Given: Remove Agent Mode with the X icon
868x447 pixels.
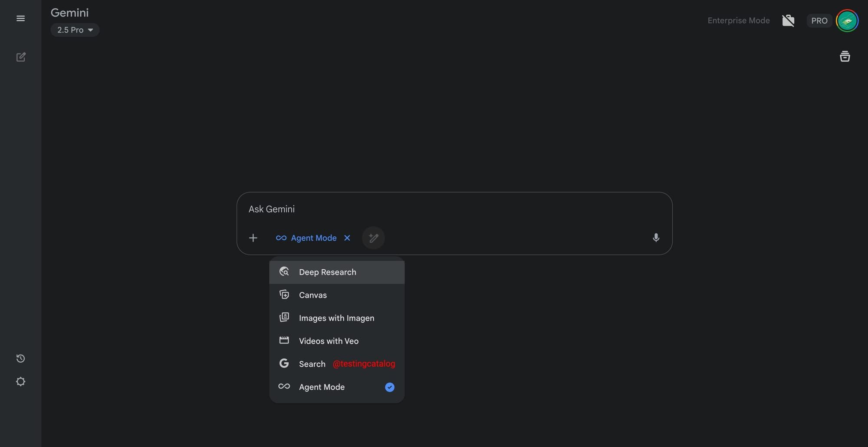Looking at the screenshot, I should click(x=347, y=238).
